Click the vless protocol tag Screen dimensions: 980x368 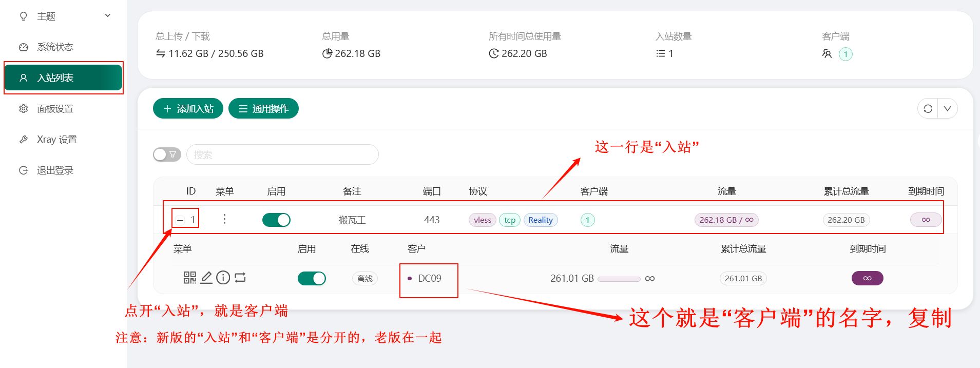[x=482, y=220]
